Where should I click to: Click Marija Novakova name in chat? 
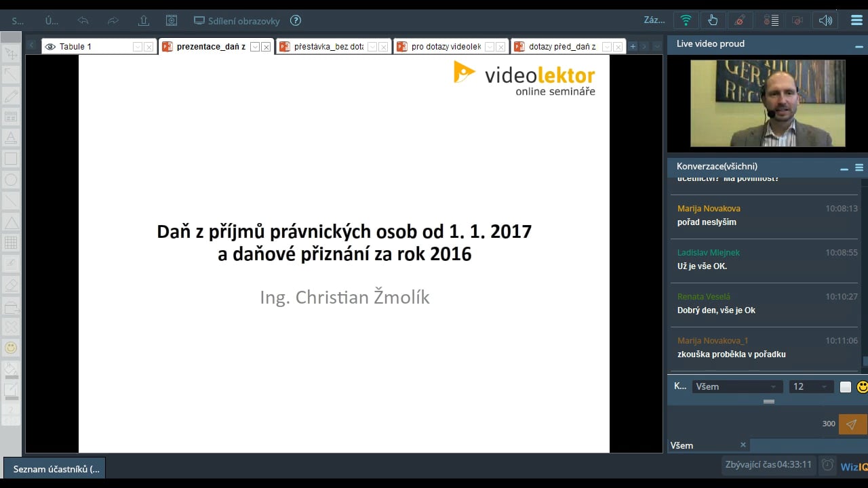[x=709, y=209]
